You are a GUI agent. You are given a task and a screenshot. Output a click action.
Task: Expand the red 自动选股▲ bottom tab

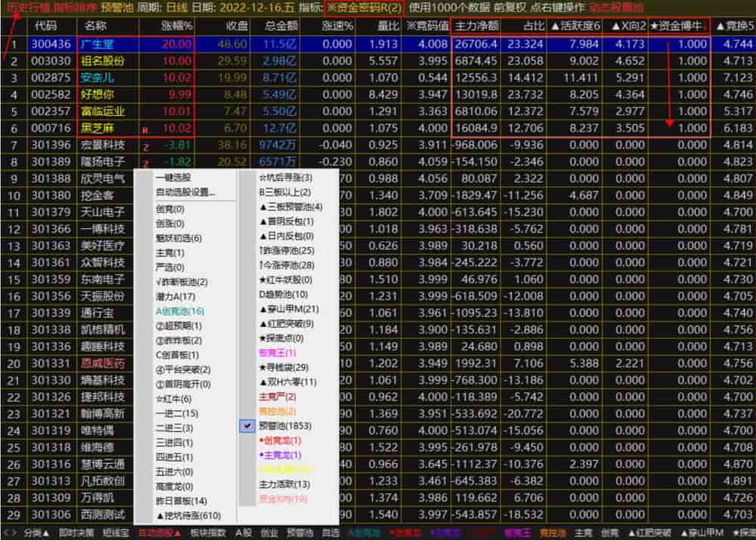pos(160,533)
